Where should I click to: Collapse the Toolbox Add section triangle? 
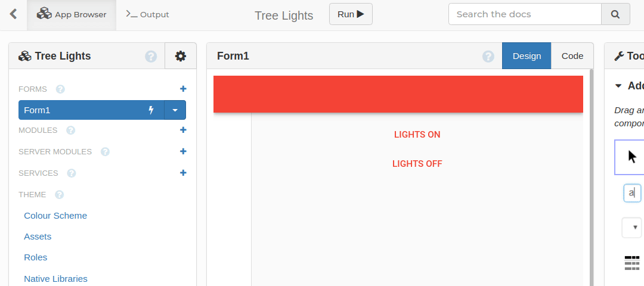(x=618, y=86)
